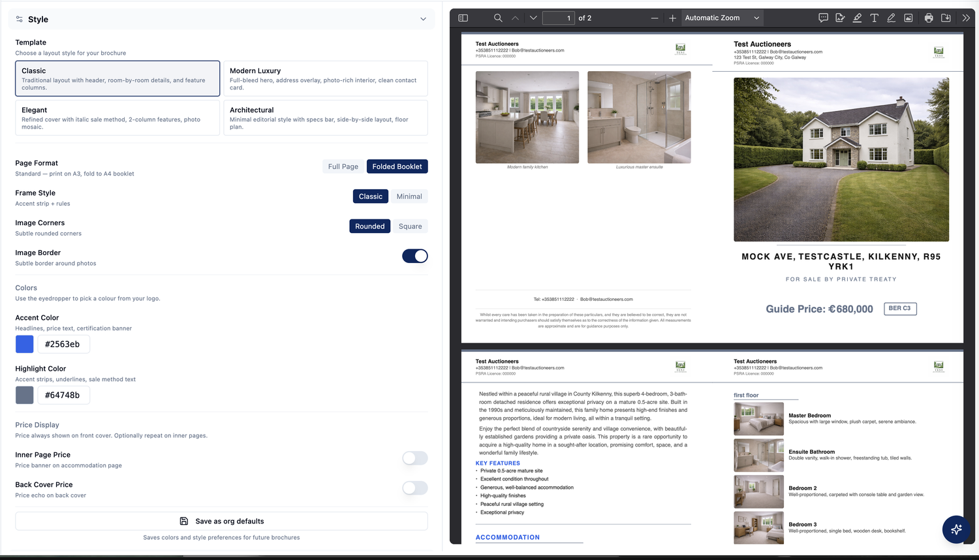The image size is (979, 560).
Task: Click the 'first floor' section label
Action: click(x=746, y=396)
